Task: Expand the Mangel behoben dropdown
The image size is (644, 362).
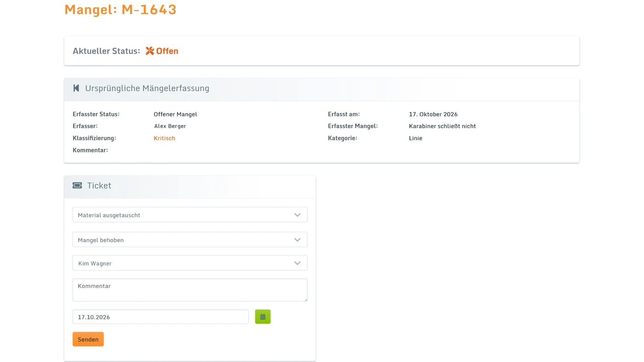Action: click(190, 239)
